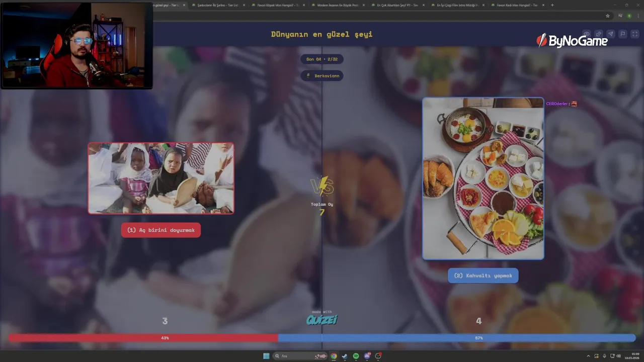Expand hidden system tray icons chevron
This screenshot has width=644, height=362.
[588, 356]
